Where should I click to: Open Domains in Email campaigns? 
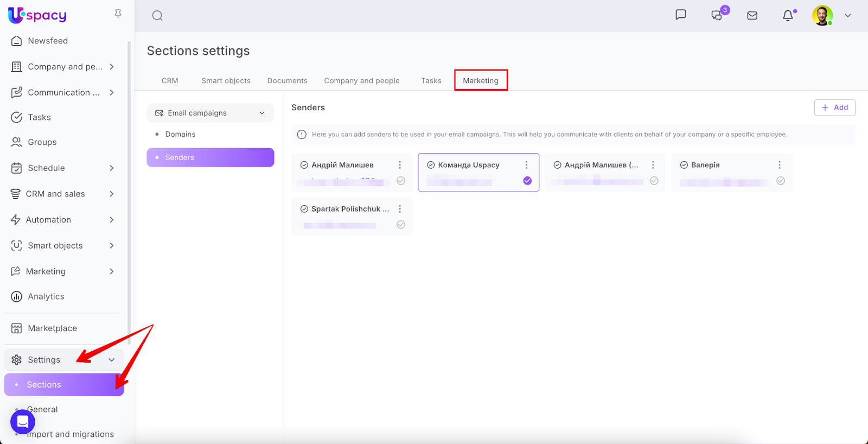click(x=180, y=134)
